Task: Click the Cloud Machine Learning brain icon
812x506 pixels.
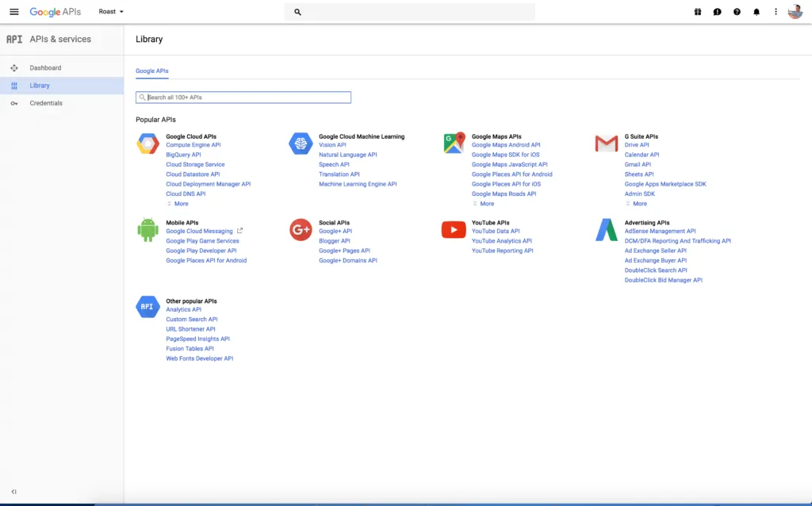Action: [x=301, y=144]
